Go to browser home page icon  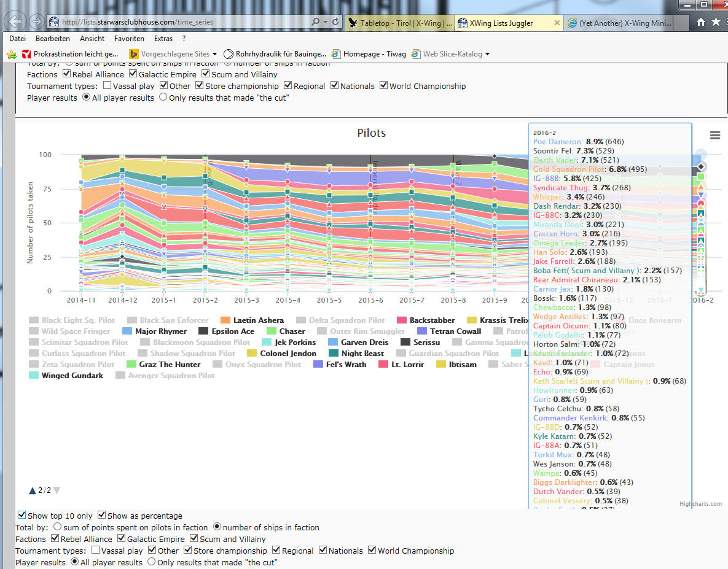click(x=701, y=22)
